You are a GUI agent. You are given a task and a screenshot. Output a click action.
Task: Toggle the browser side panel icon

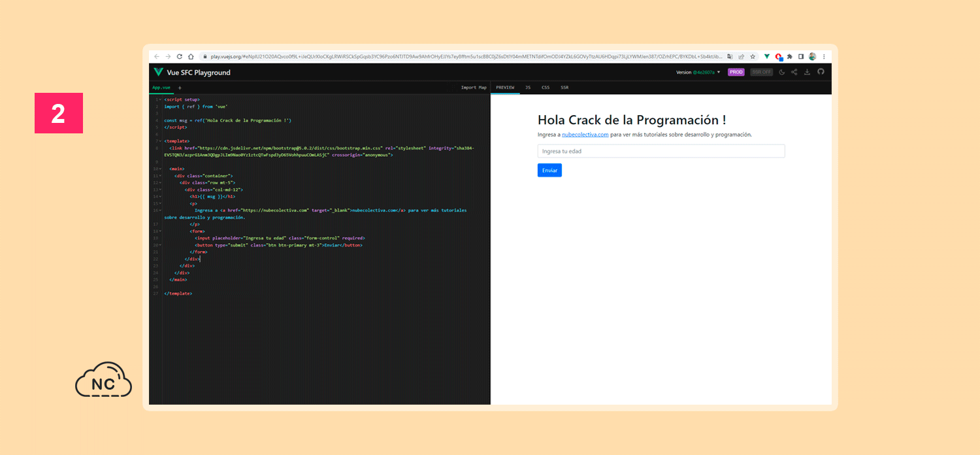pyautogui.click(x=801, y=57)
